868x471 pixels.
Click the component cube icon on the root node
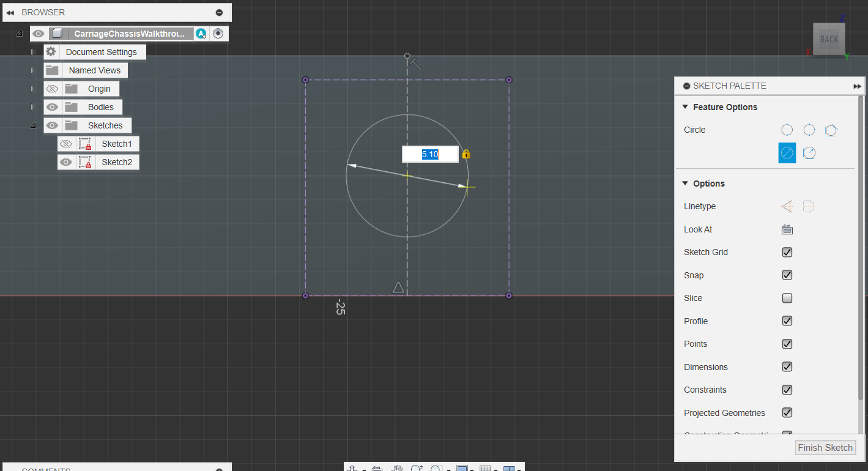click(57, 34)
